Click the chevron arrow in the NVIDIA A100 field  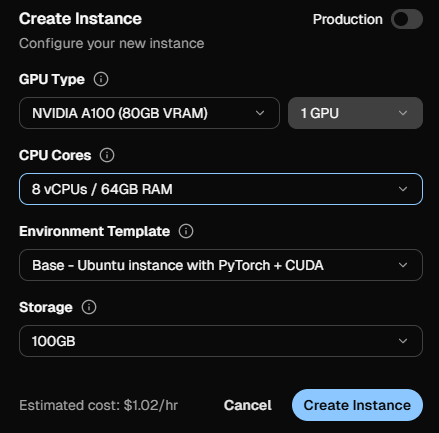click(260, 113)
